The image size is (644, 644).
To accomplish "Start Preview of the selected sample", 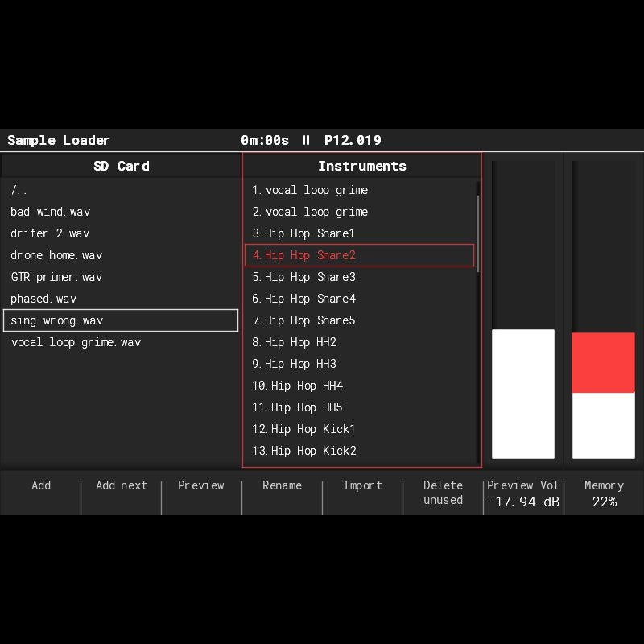I will [x=201, y=492].
